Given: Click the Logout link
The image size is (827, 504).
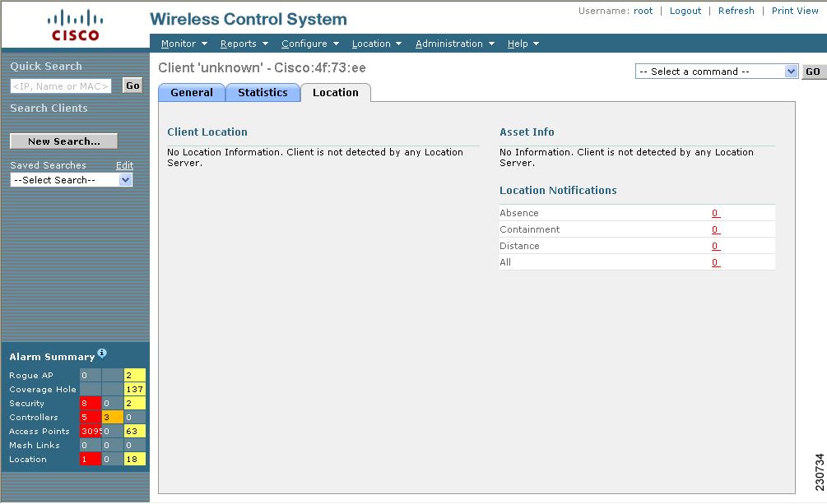Looking at the screenshot, I should (x=685, y=11).
